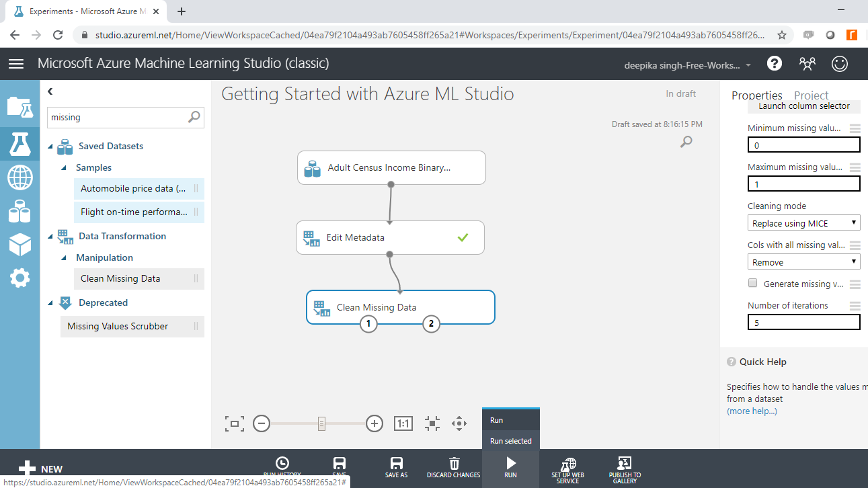Open the Settings gear icon in sidebar

coord(19,278)
